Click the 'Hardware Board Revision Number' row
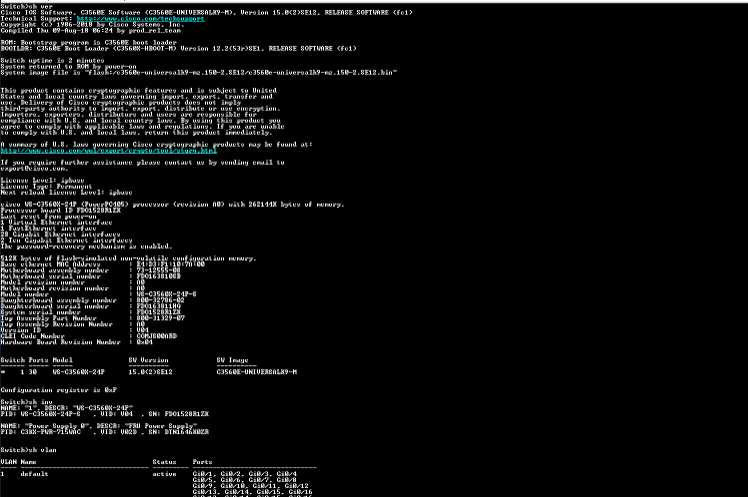Viewport: 748px width, 497px height. pyautogui.click(x=76, y=342)
